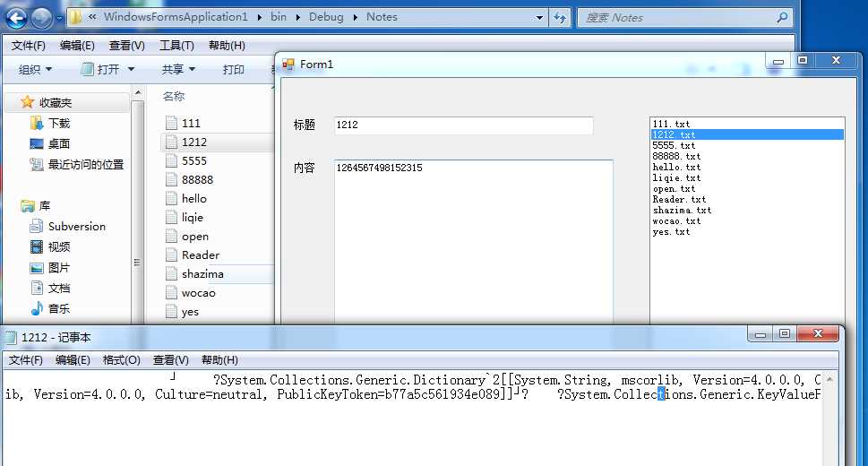This screenshot has width=868, height=466.
Task: Open 下载 folder in favorites
Action: 50,123
